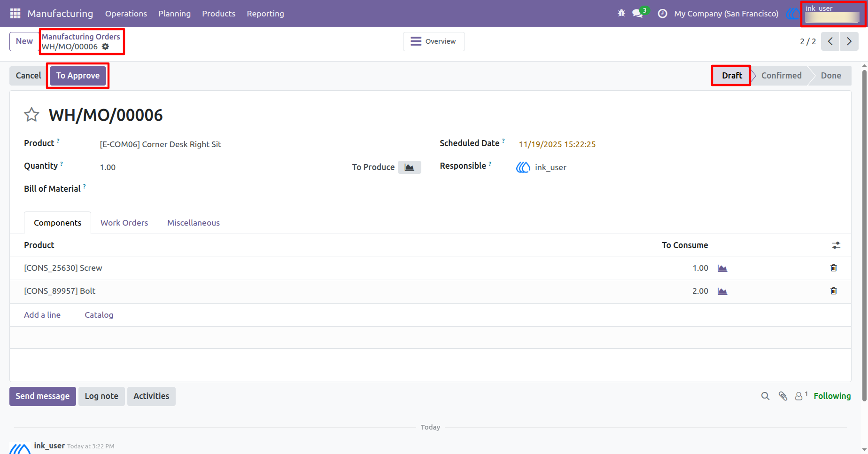The height and width of the screenshot is (454, 868).
Task: Open the conversations messages icon
Action: [638, 14]
